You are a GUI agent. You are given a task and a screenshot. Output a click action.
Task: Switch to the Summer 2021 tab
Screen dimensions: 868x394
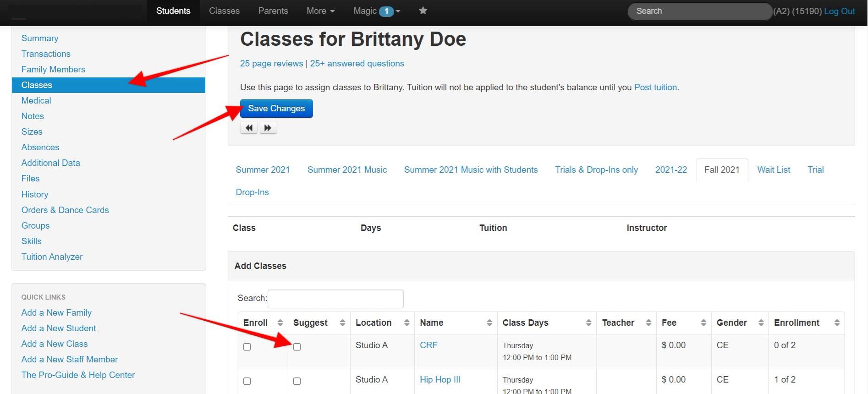[263, 170]
